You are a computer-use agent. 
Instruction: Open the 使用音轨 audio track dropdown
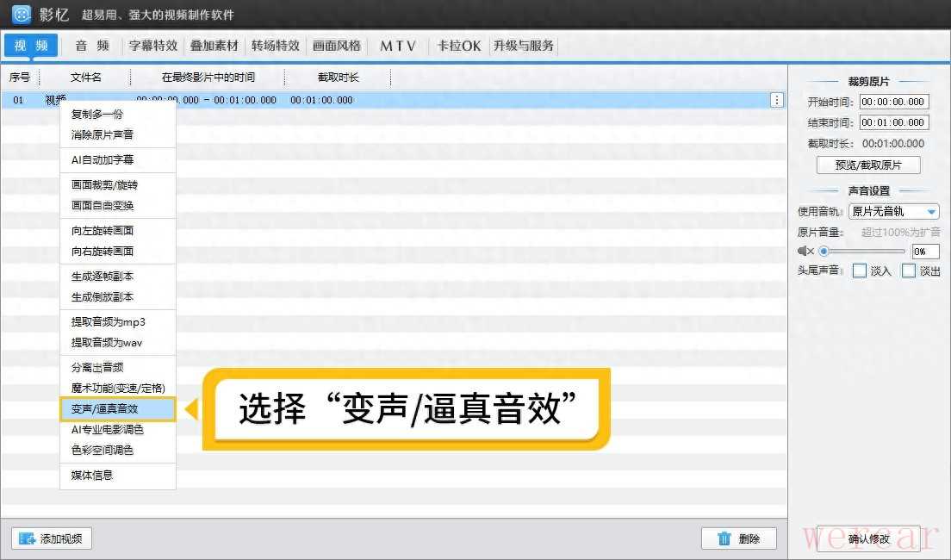tap(894, 211)
